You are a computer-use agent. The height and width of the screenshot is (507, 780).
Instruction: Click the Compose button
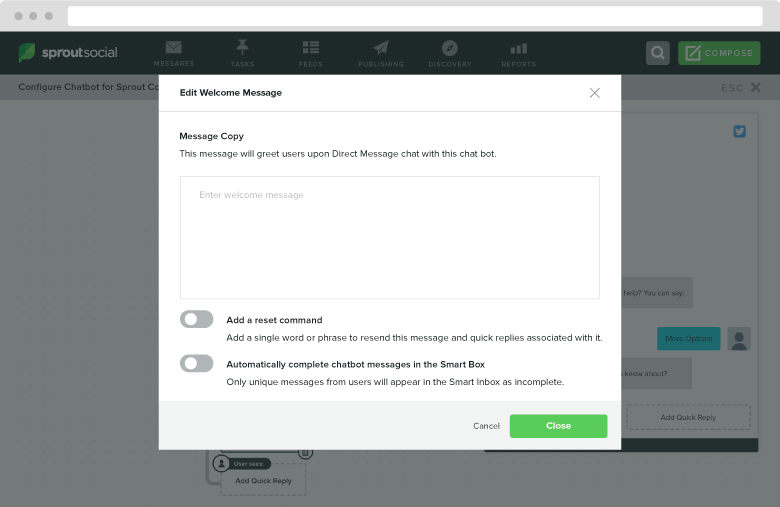tap(719, 53)
